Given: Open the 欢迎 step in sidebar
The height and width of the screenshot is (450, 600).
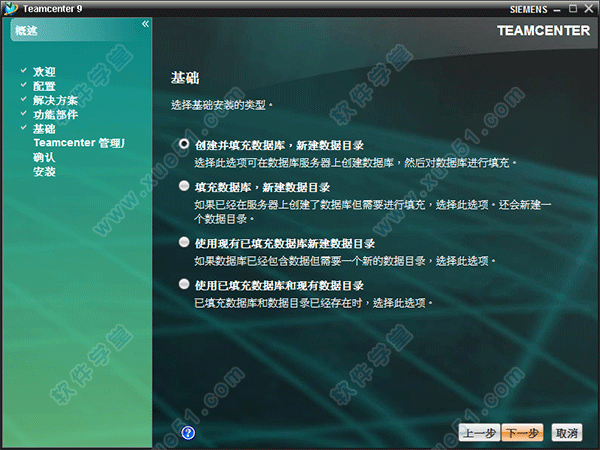Looking at the screenshot, I should [x=44, y=72].
